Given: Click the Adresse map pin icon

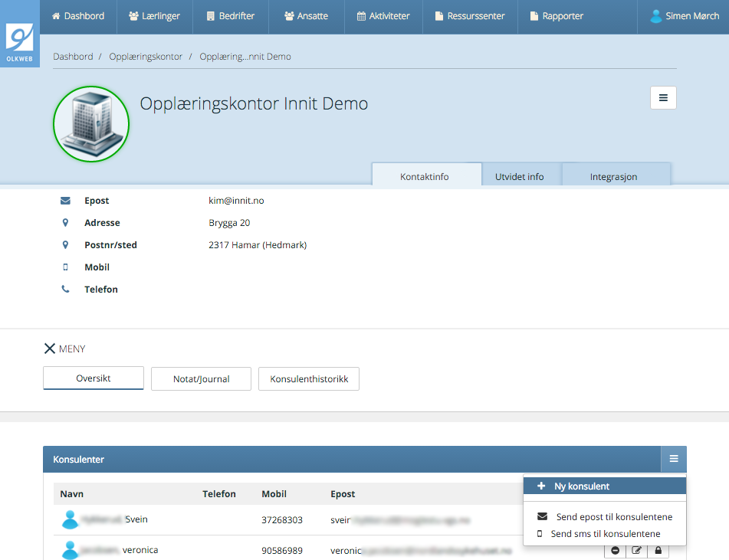Looking at the screenshot, I should pos(66,223).
